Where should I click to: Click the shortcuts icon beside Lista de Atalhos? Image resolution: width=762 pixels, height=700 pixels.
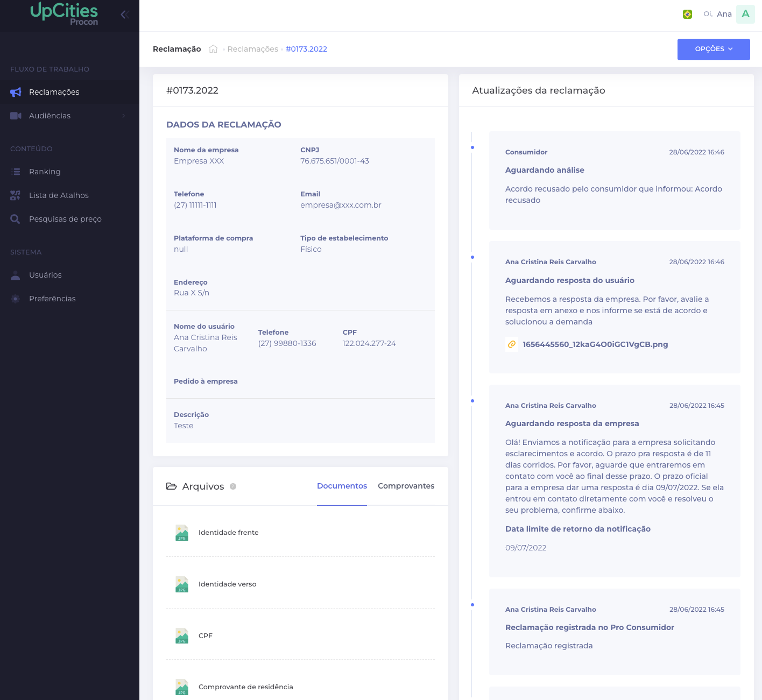pyautogui.click(x=16, y=195)
